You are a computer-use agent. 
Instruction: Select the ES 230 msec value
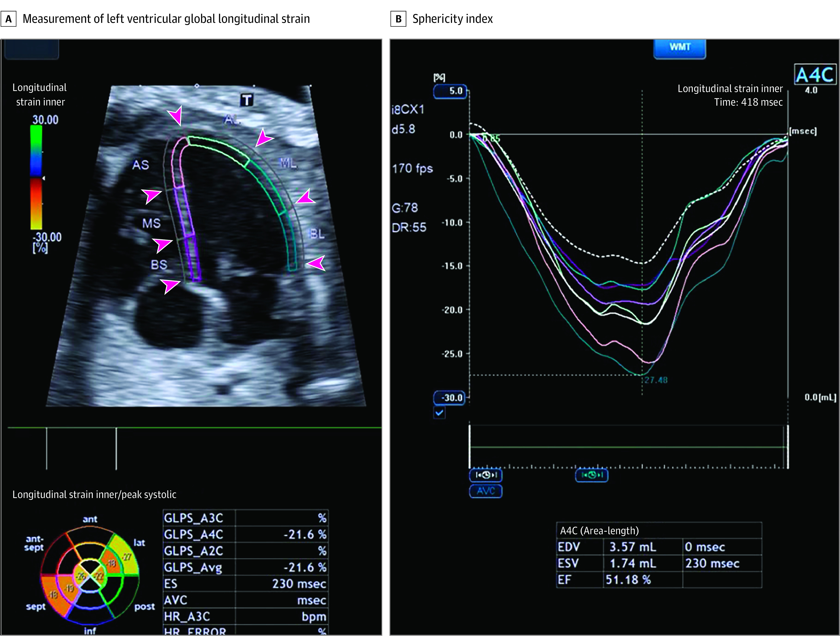299,584
